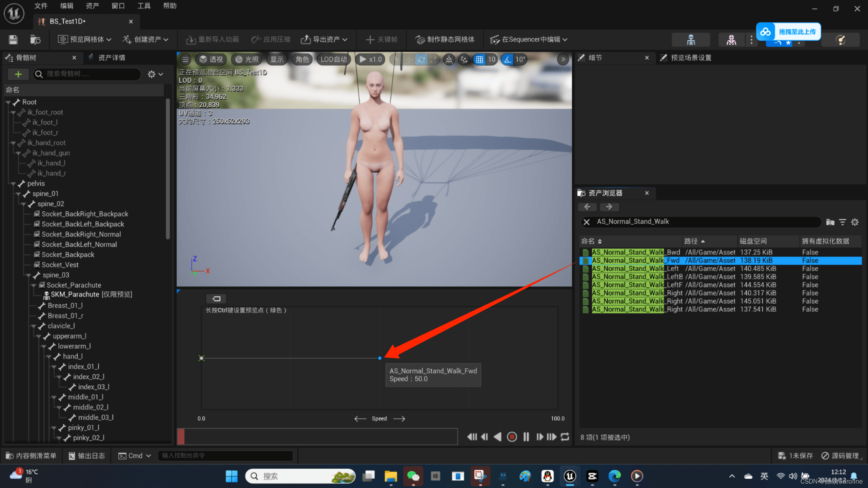Open the 创建资产 dropdown menu
Screen dimensions: 868x488
(146, 40)
